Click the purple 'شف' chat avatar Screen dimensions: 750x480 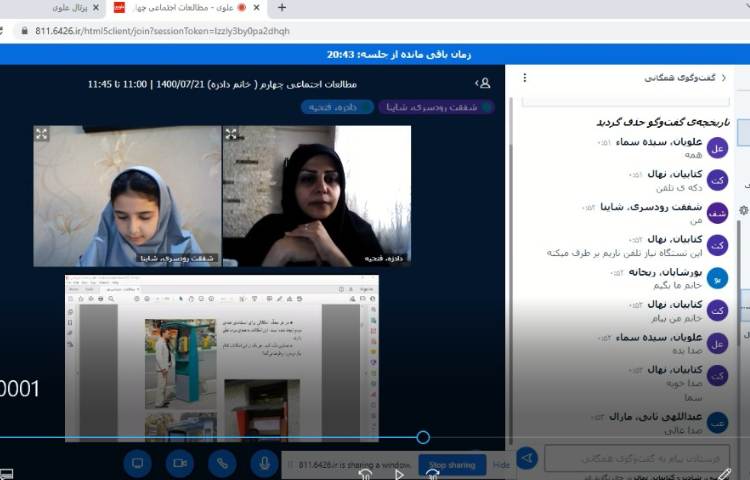[x=717, y=213]
